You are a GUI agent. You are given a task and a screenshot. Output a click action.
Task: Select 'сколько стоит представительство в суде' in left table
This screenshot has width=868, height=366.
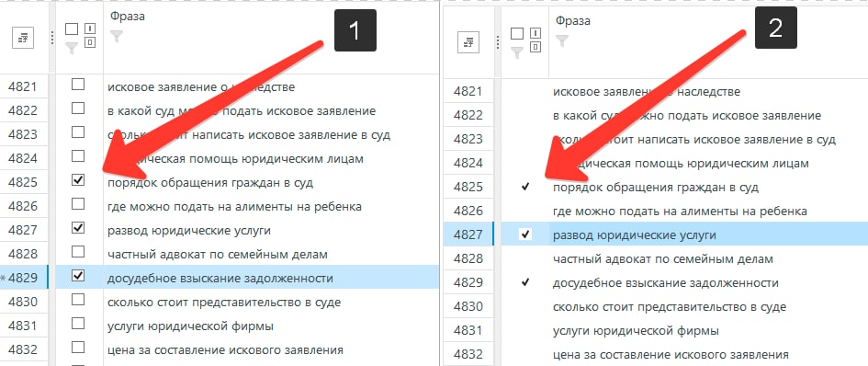coord(223,303)
